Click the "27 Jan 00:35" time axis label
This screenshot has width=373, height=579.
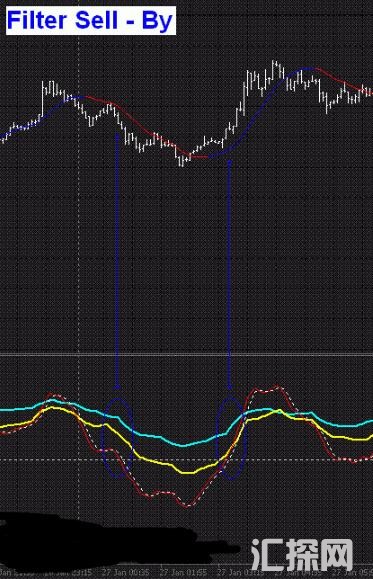pos(126,572)
